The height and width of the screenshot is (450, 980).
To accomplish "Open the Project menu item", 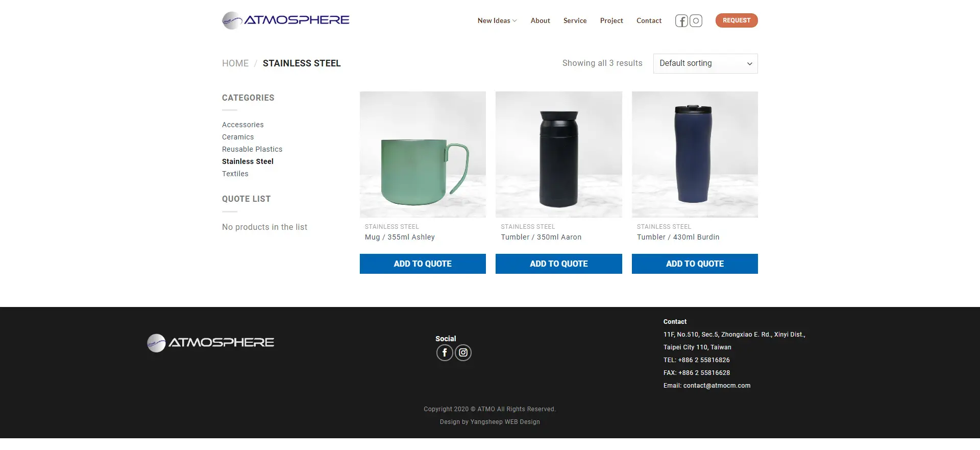I will 611,21.
